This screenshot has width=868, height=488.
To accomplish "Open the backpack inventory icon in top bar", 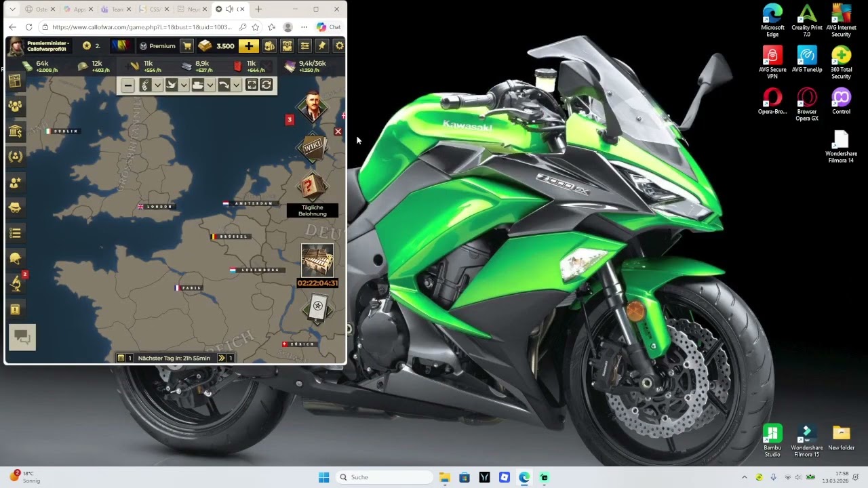I will pyautogui.click(x=269, y=46).
